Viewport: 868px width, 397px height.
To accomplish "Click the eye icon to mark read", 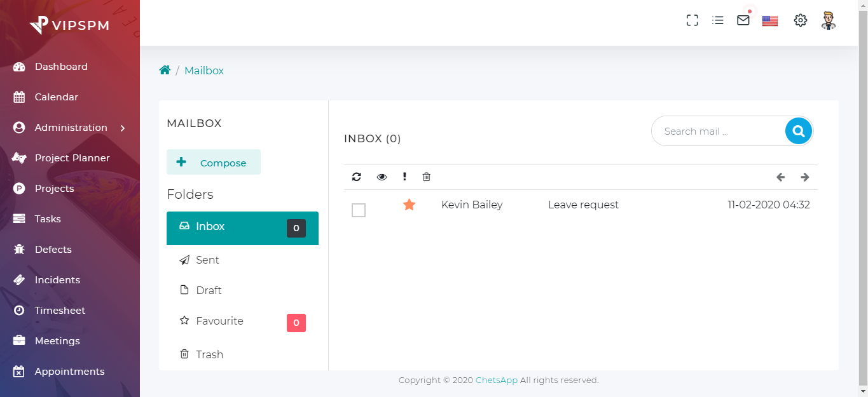I will coord(382,177).
